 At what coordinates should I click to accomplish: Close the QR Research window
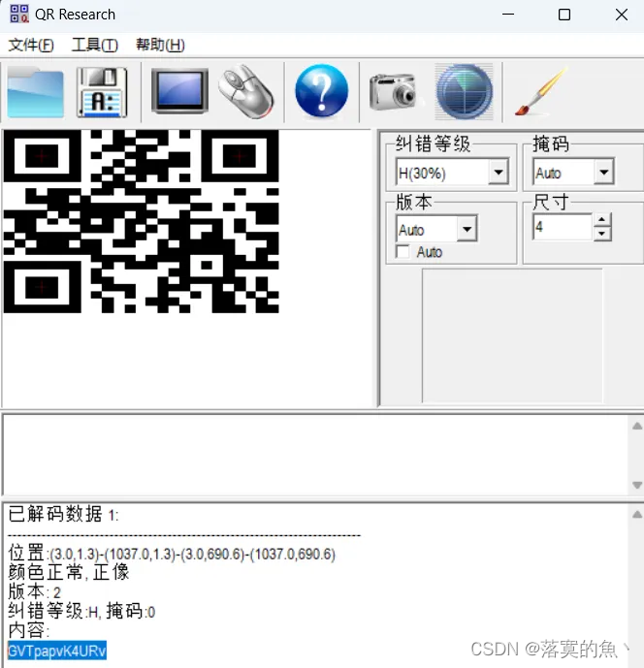pos(622,15)
